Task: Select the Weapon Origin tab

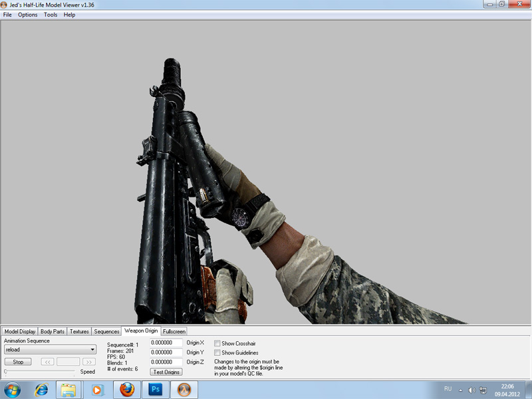Action: pos(141,331)
